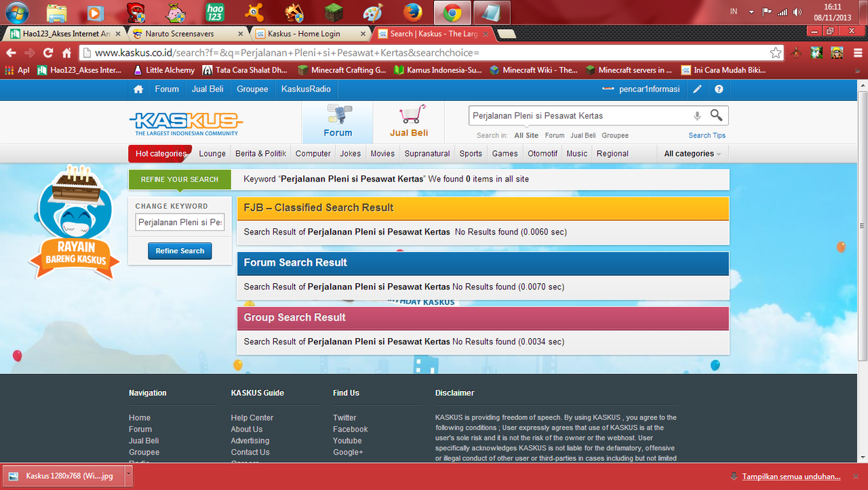Open the help question mark icon
This screenshot has width=868, height=490.
click(x=719, y=89)
